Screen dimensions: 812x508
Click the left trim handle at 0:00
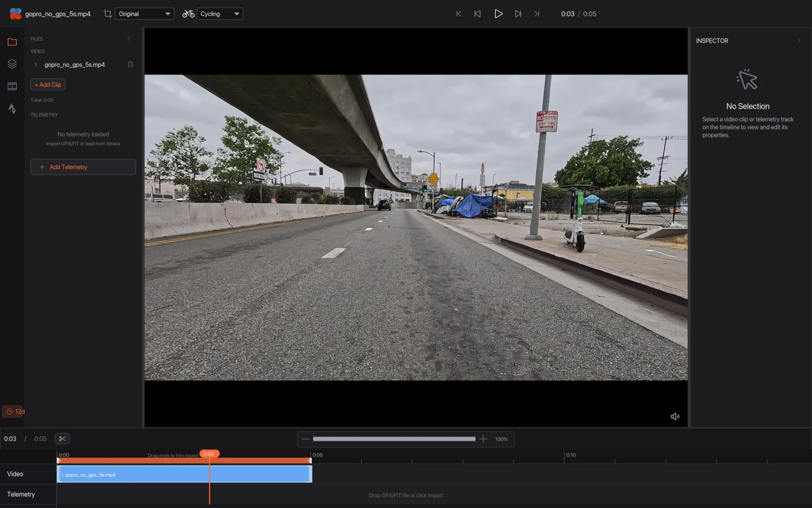59,461
